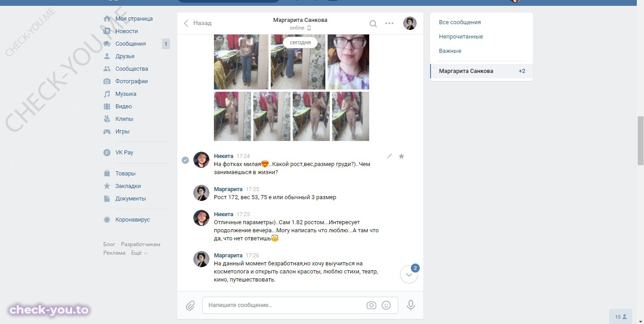Open the emoji picker smiley icon
This screenshot has width=644, height=324.
(x=386, y=305)
